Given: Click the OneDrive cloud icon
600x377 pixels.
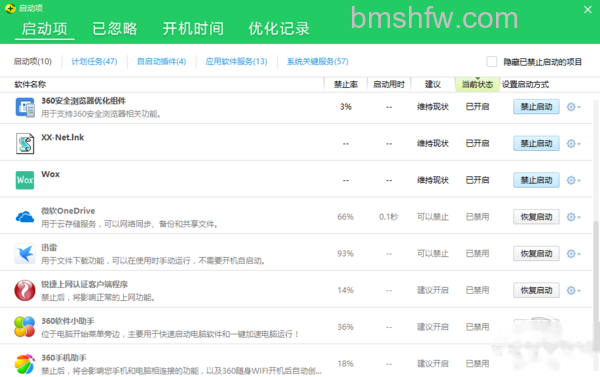Looking at the screenshot, I should [25, 217].
